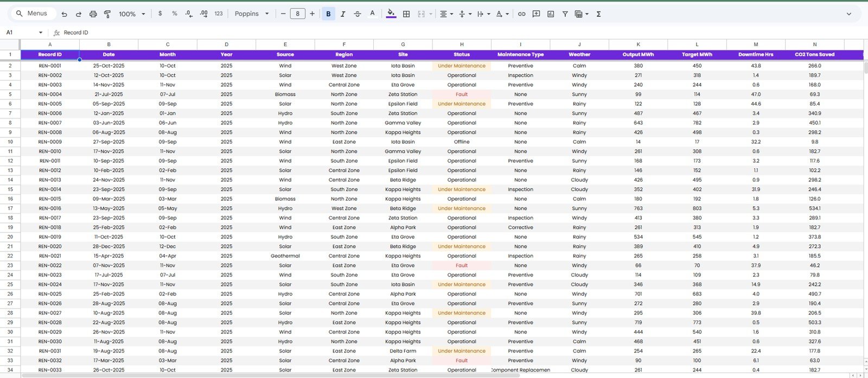This screenshot has width=868, height=378.
Task: Click the insert chart icon
Action: point(551,14)
